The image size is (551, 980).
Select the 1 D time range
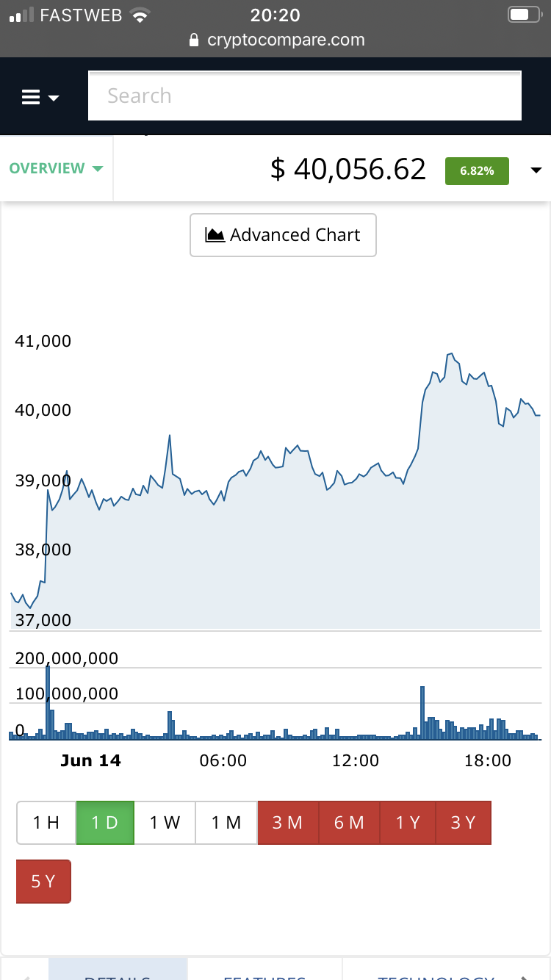105,823
